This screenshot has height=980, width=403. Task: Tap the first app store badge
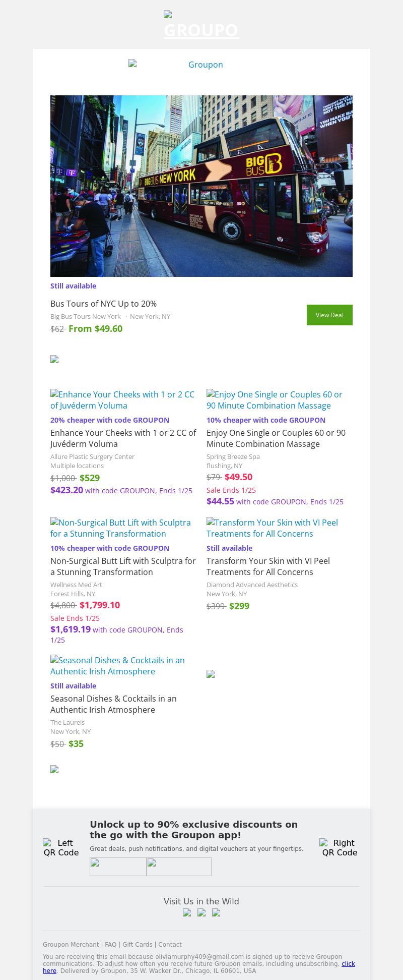point(118,867)
